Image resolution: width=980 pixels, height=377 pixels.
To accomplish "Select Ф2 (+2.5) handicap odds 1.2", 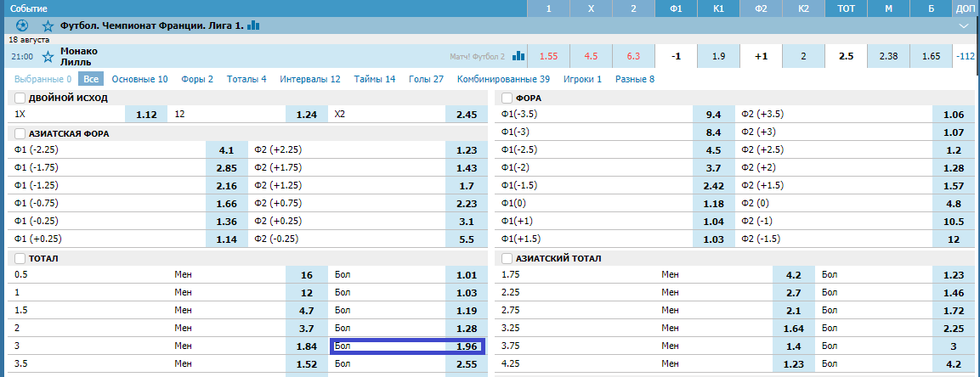I will pyautogui.click(x=953, y=149).
